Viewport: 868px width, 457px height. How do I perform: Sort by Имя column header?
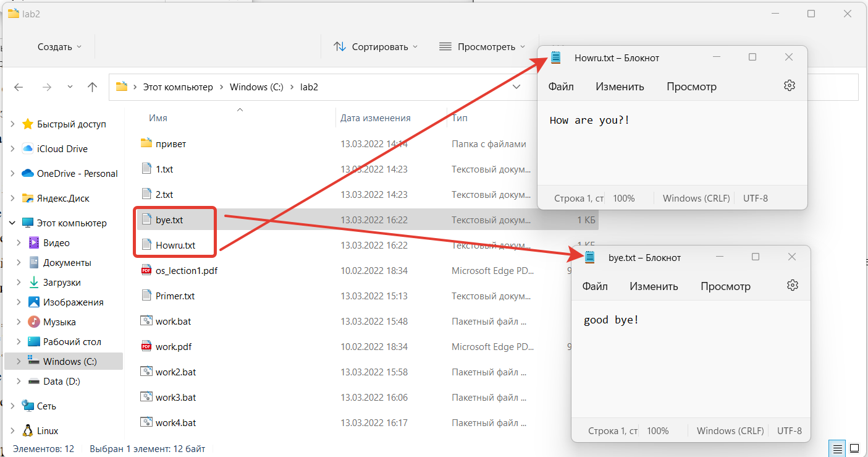point(158,117)
